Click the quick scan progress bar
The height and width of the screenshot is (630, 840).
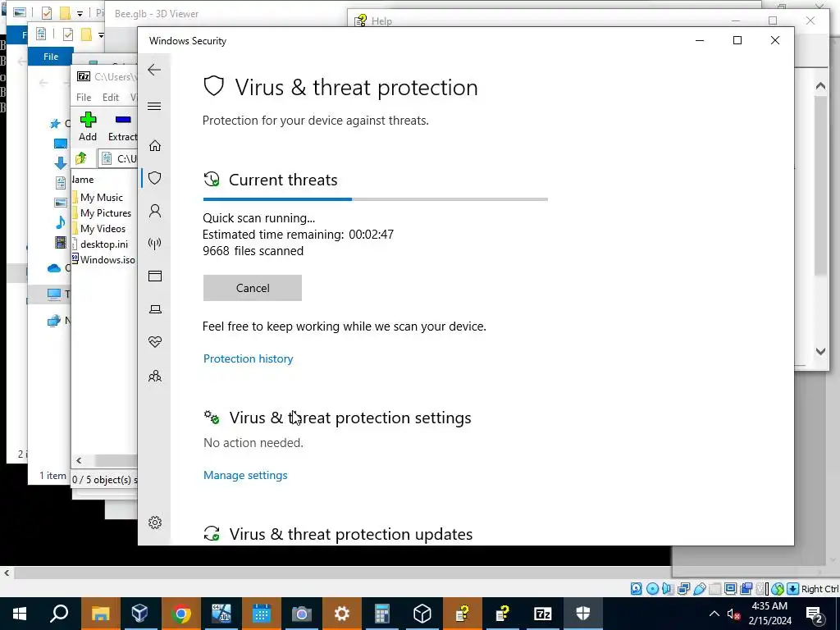point(375,199)
